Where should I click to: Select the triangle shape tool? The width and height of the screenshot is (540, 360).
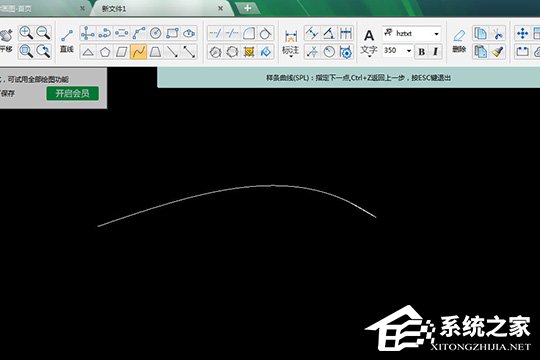(88, 52)
